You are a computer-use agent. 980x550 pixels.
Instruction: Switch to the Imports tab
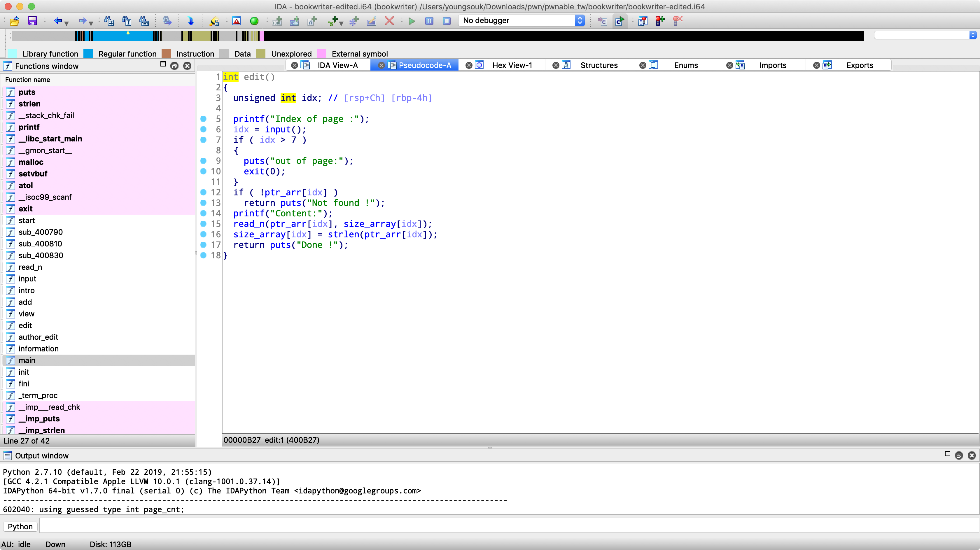tap(772, 65)
